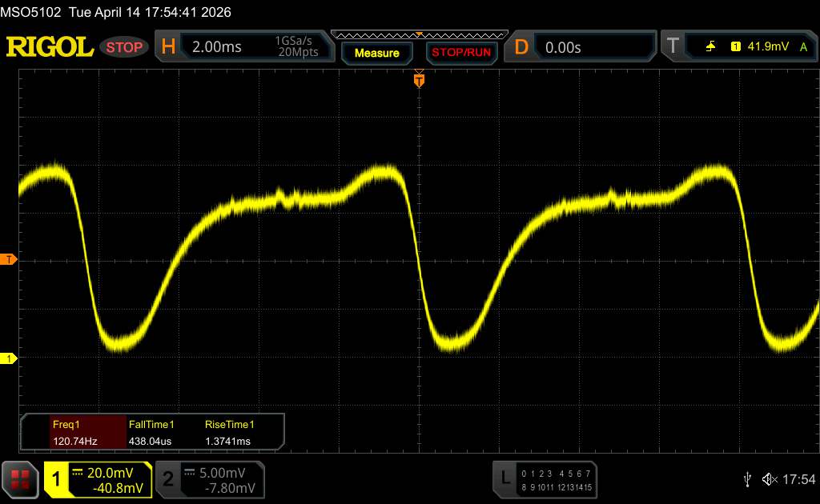The image size is (820, 504).
Task: Open the 41.9mV trigger level setting
Action: tap(769, 47)
